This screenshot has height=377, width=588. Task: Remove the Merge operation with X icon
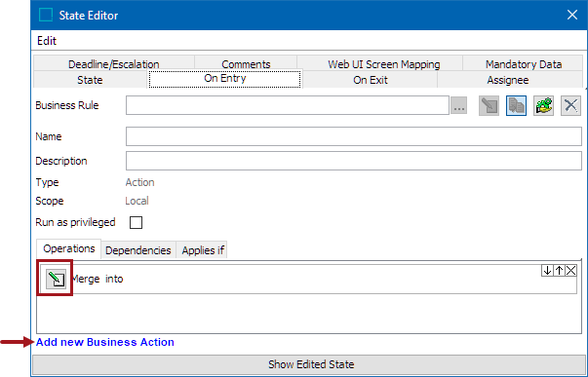tap(570, 270)
